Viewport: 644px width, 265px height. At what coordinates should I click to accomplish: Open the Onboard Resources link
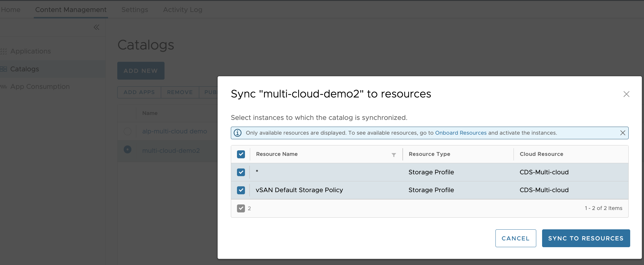[460, 133]
